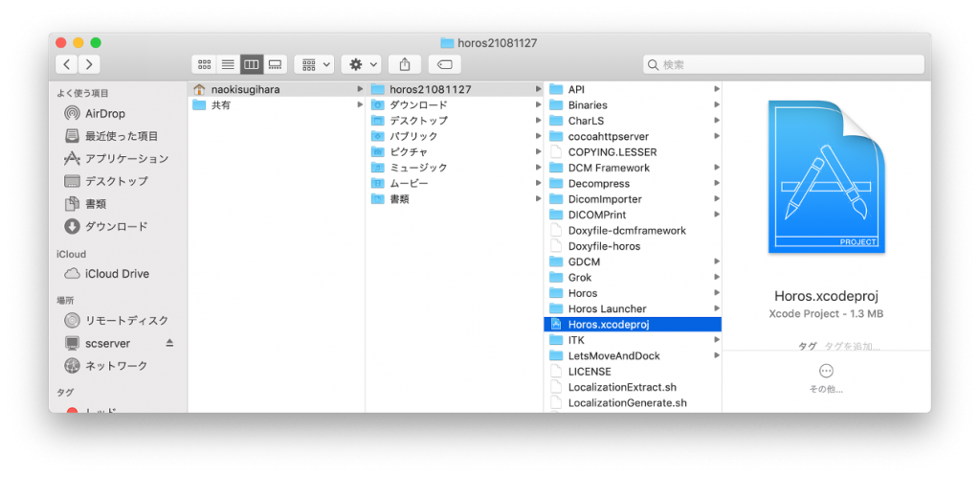Select the Doxyfile-dcmframework file
Viewport: 980px width, 477px height.
click(634, 231)
